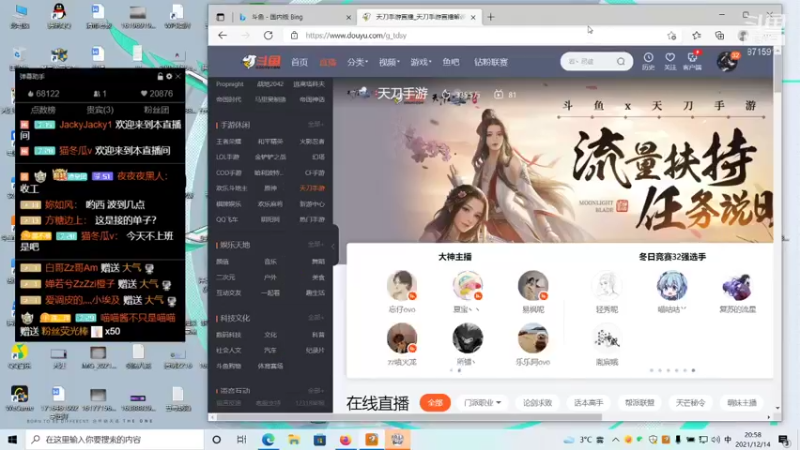Open streamer 乐乐呵ovo avatar

pos(533,338)
